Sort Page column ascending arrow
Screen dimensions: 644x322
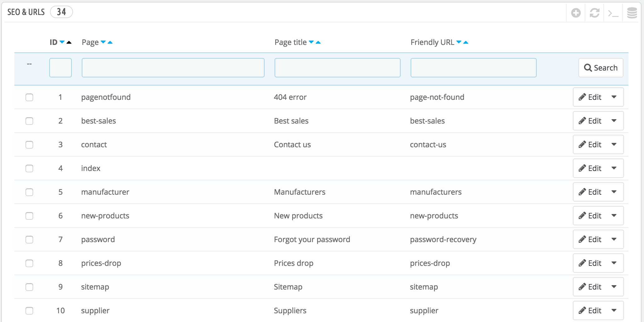tap(110, 42)
